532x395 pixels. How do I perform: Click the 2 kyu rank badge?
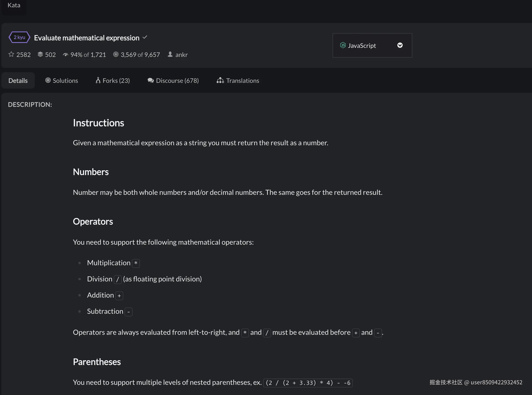pyautogui.click(x=19, y=37)
